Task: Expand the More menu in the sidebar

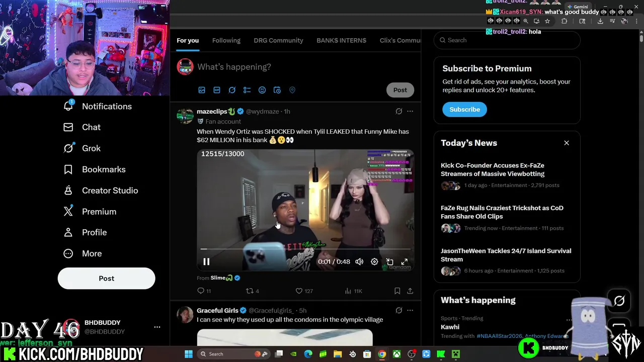Action: click(83, 253)
